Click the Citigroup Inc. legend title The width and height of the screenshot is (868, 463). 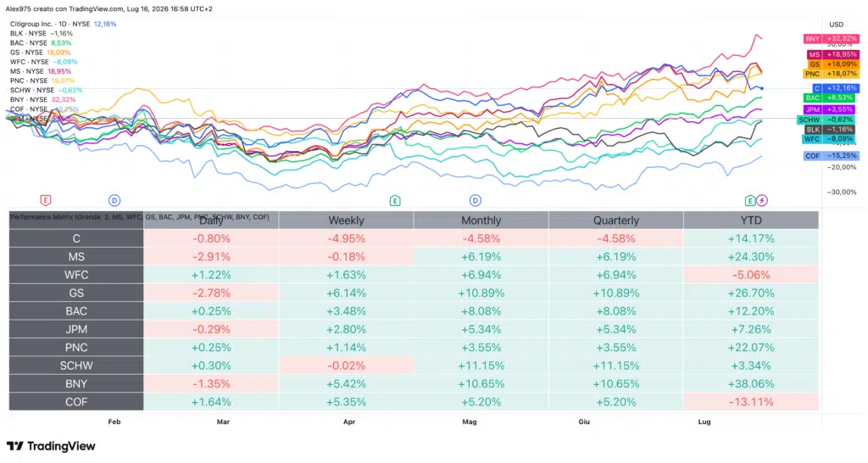(31, 25)
